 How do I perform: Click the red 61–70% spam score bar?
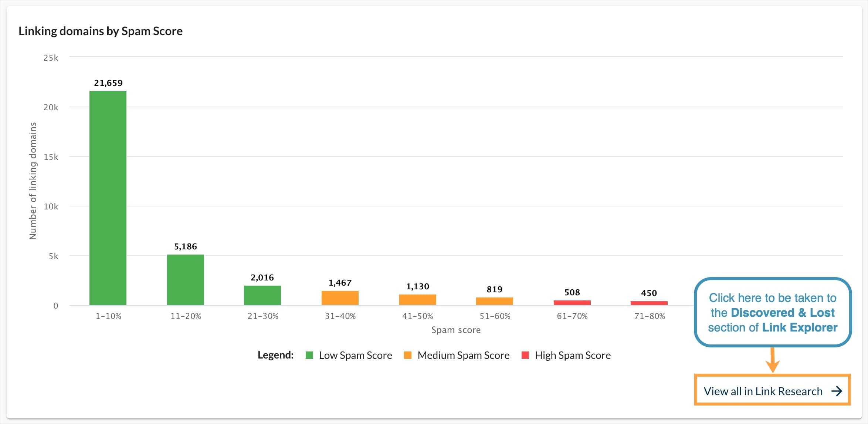pos(572,303)
